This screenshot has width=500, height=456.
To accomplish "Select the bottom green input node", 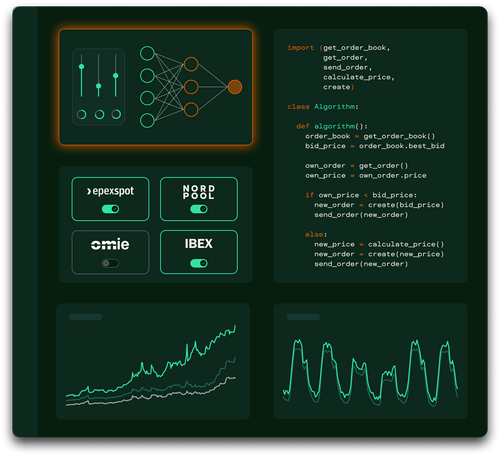I will tap(147, 121).
